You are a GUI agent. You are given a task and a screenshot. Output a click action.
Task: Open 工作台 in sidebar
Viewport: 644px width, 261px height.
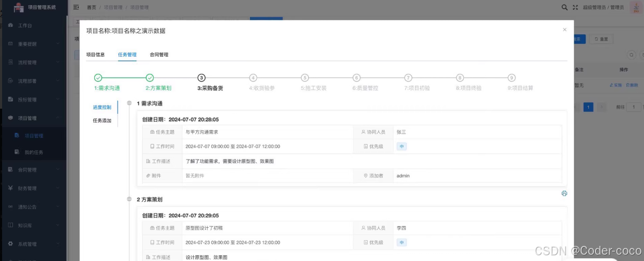click(33, 25)
